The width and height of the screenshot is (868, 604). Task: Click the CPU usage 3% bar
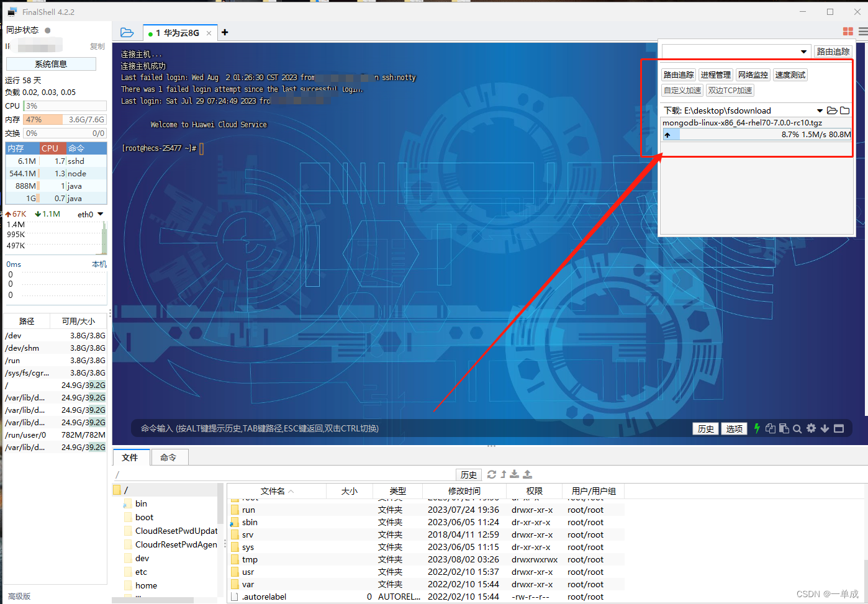coord(65,106)
